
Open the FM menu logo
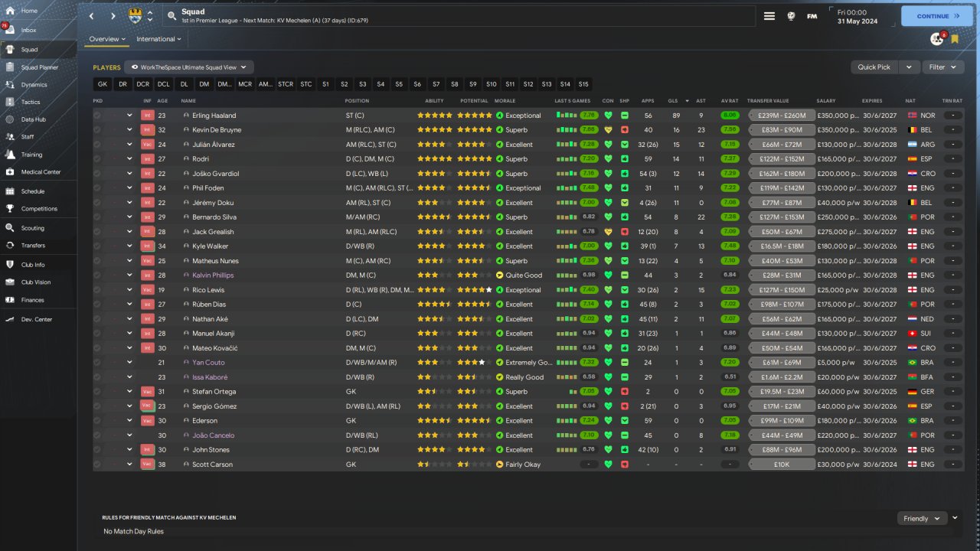pos(812,16)
